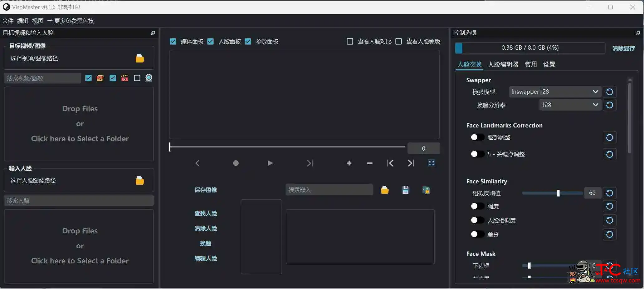Click the webcam filter icon
This screenshot has width=644, height=289.
pos(149,78)
